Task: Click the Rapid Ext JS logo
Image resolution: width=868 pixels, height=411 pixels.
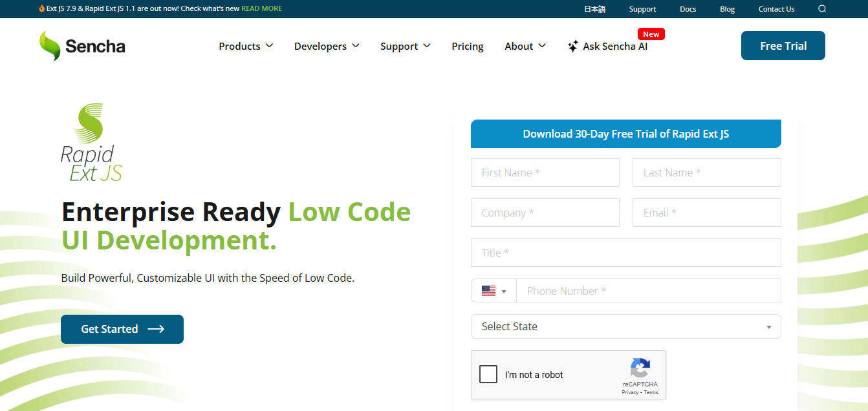Action: (91, 142)
